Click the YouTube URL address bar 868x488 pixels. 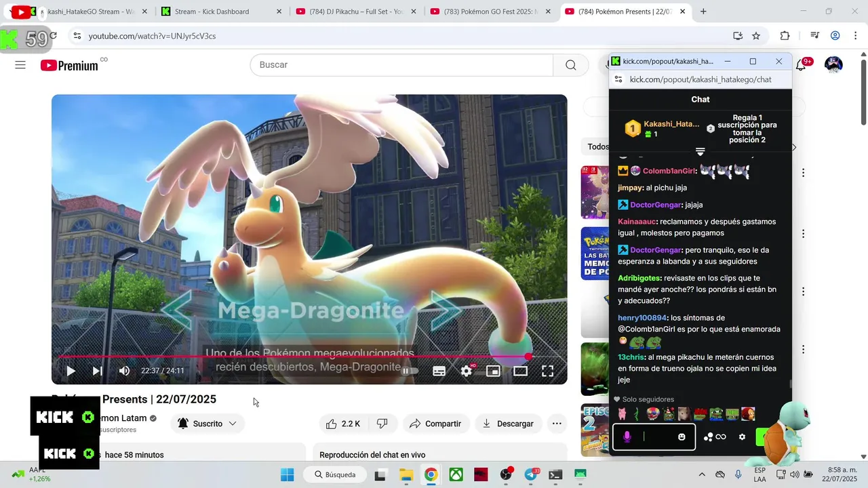(407, 36)
